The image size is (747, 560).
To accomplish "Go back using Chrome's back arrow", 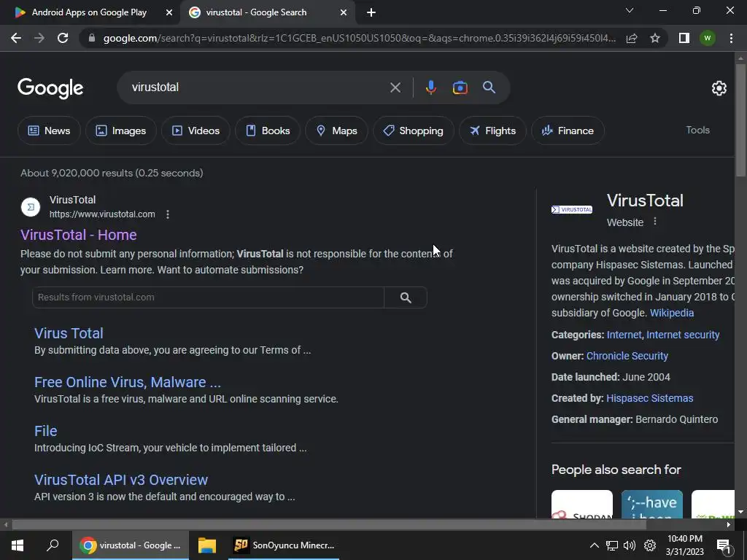I will (x=16, y=38).
